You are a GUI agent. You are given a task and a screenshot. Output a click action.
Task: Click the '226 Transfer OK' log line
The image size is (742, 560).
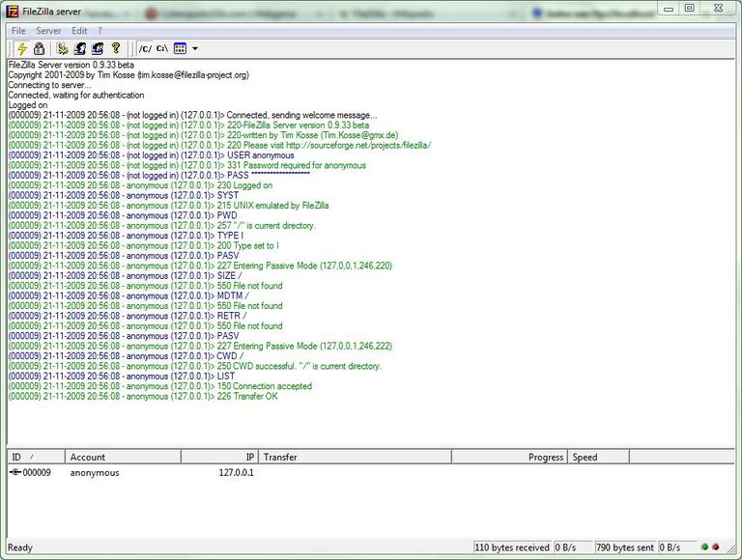143,396
